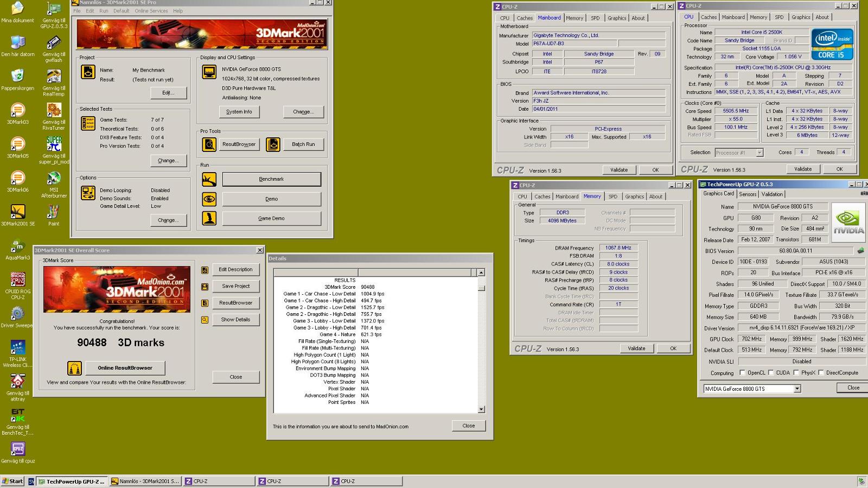Click the GPU-Z BIOS Version field
This screenshot has height=488, width=868.
click(x=796, y=251)
